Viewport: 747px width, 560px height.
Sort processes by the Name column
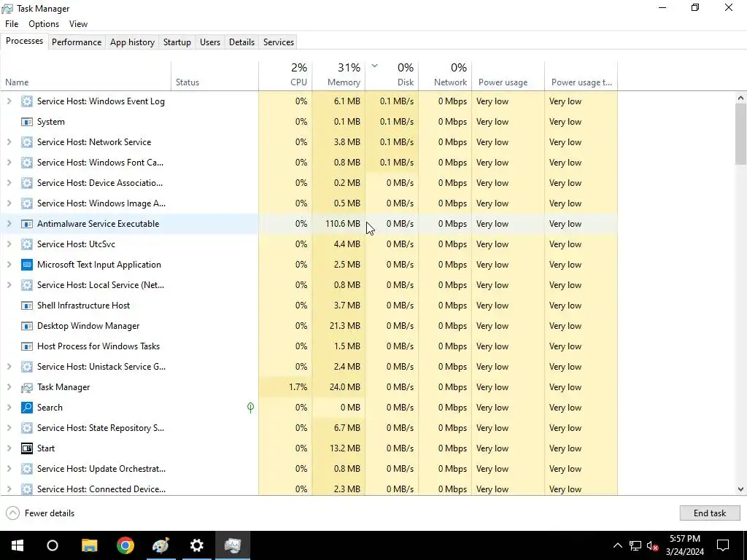(86, 76)
